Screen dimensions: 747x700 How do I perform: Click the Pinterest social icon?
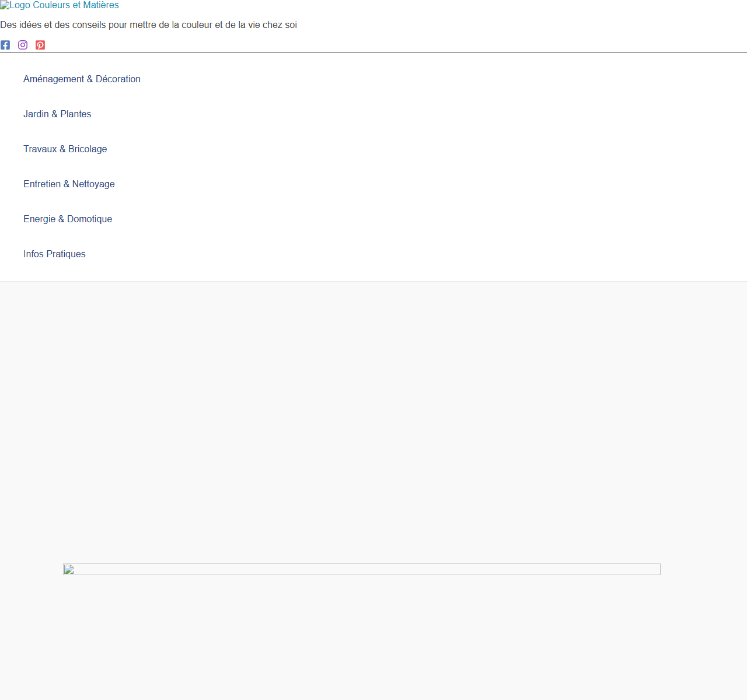[40, 45]
